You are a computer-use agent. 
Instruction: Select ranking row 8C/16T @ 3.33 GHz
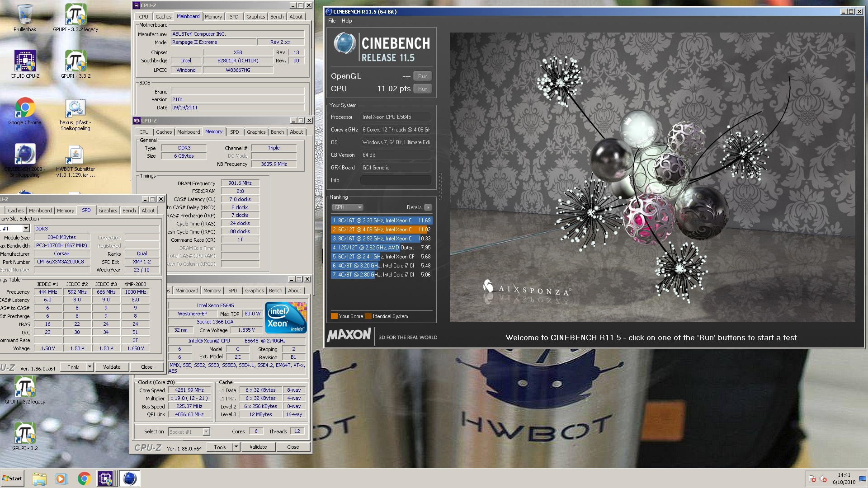click(382, 221)
